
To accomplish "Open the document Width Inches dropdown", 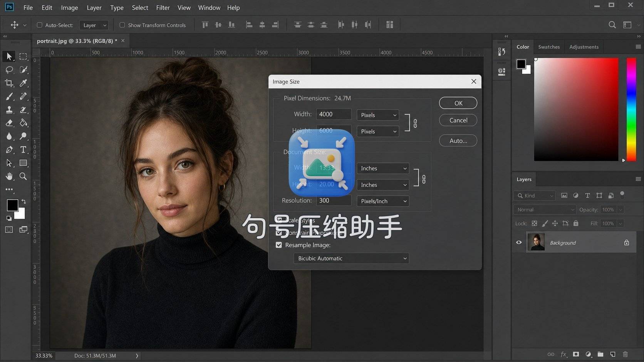I will pos(383,168).
